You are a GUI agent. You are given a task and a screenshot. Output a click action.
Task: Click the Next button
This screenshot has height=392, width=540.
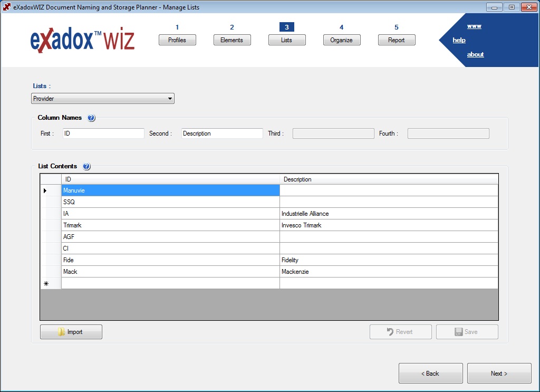499,374
